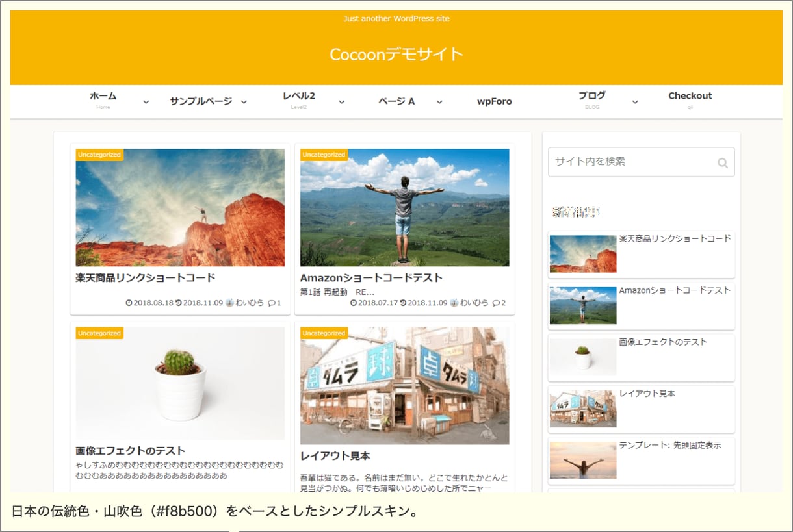Open the タムラ shop street main thumbnail
The height and width of the screenshot is (532, 793).
tap(405, 386)
